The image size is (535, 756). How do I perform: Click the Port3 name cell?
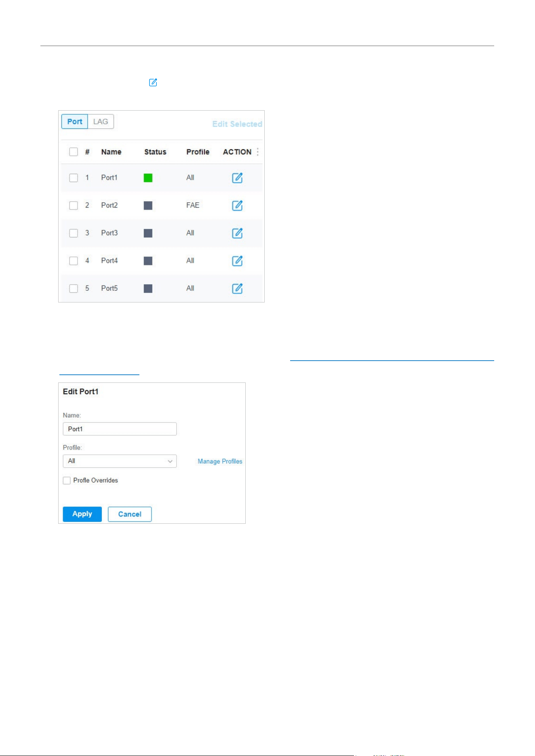coord(110,233)
